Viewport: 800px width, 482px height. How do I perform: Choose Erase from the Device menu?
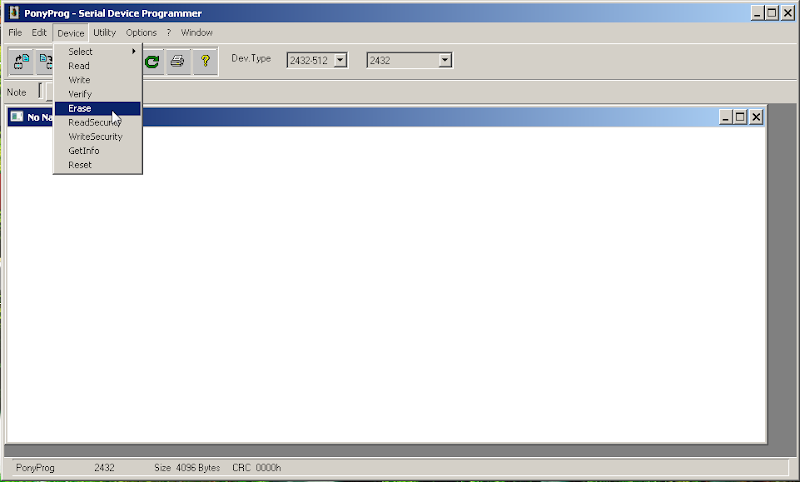click(97, 108)
